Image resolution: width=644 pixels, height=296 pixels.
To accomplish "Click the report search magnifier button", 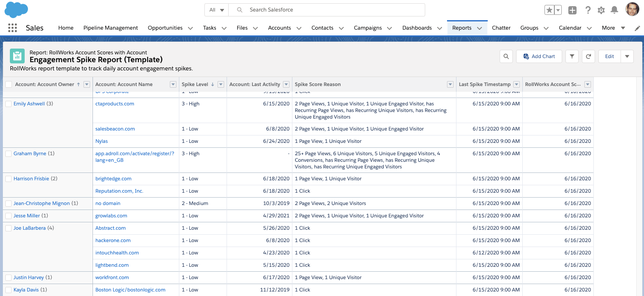I will tap(506, 56).
